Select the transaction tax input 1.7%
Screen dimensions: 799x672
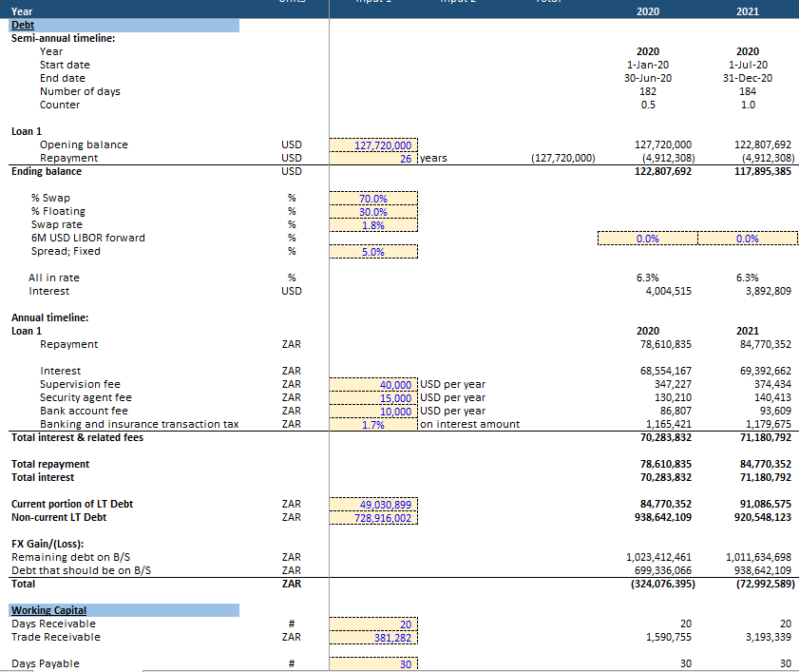tap(373, 425)
